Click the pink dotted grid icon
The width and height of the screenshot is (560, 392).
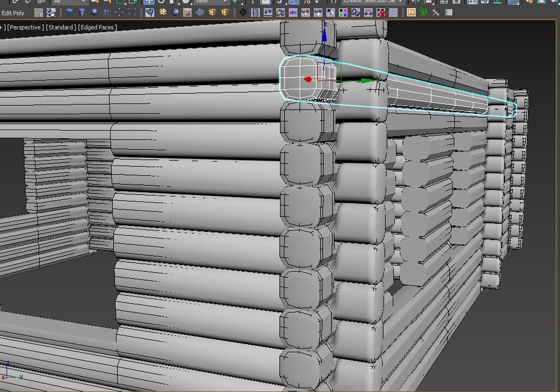click(x=393, y=13)
